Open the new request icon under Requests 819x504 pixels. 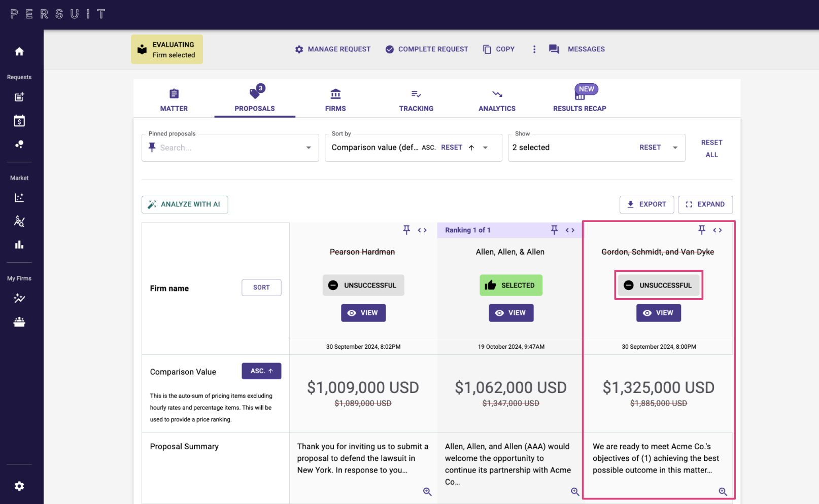[19, 97]
